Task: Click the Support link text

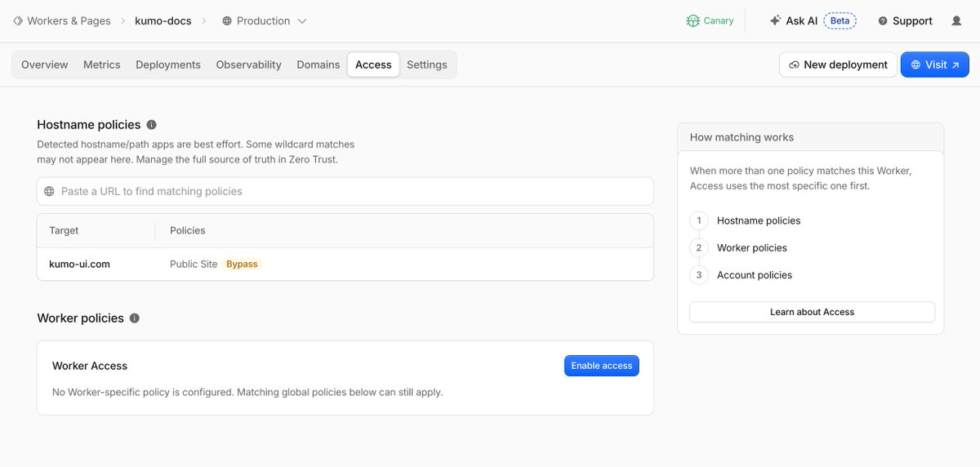Action: (x=912, y=21)
